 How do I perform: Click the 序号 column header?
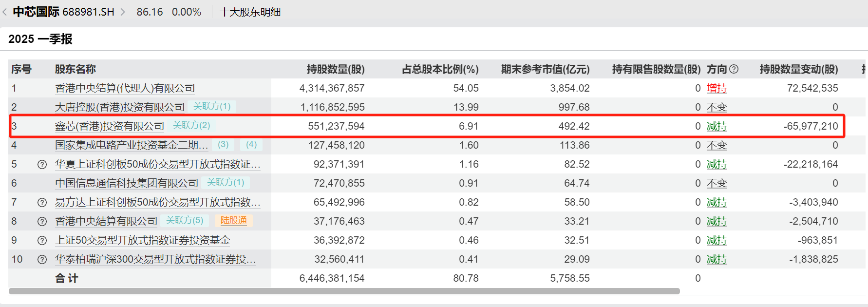click(x=21, y=69)
